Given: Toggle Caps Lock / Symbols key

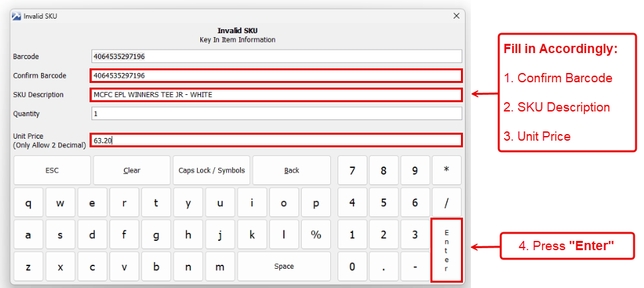Looking at the screenshot, I should (x=212, y=171).
